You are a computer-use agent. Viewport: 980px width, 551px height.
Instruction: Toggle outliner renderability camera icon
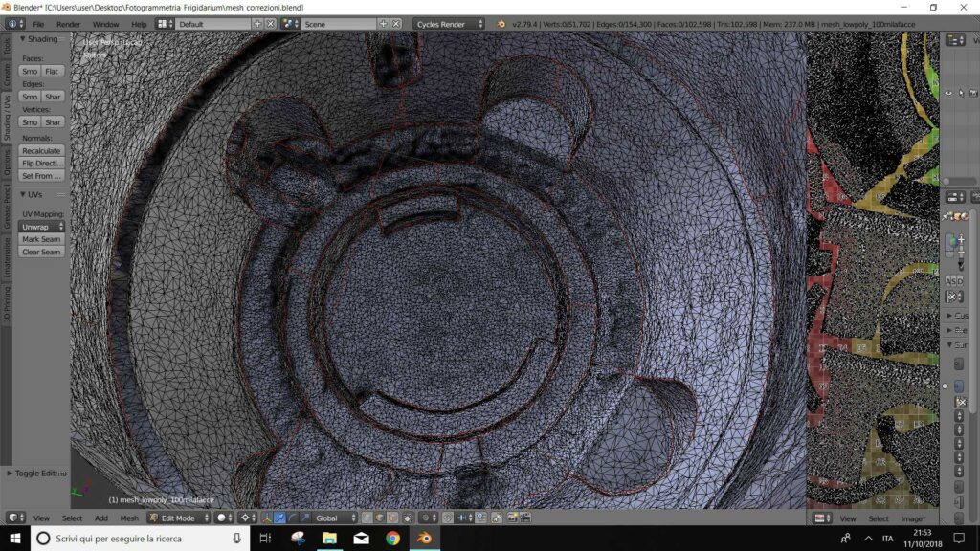pyautogui.click(x=973, y=93)
